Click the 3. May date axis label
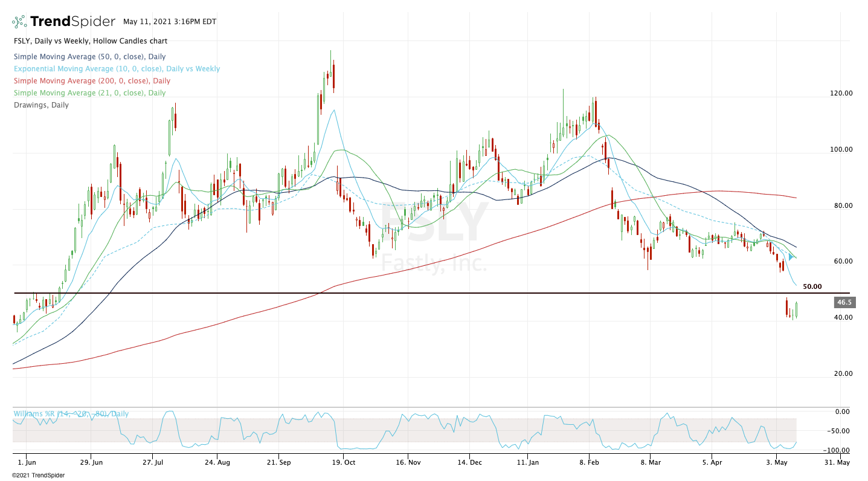868x481 pixels. click(776, 462)
